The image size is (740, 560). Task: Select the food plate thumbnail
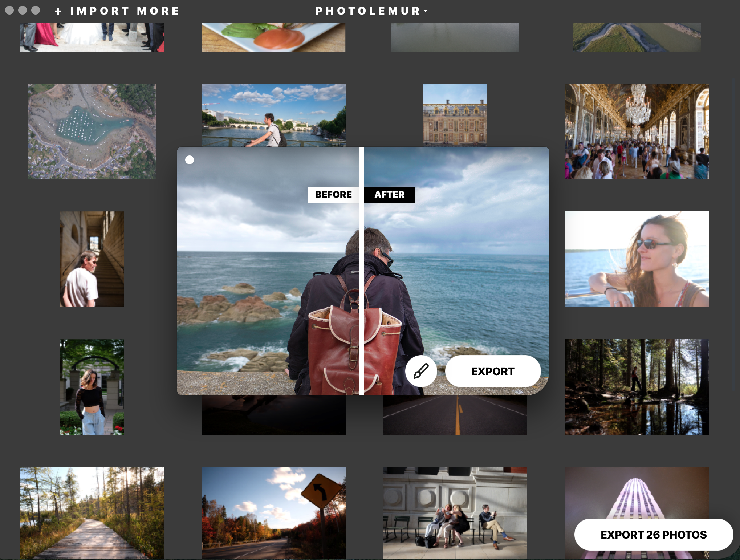click(273, 37)
